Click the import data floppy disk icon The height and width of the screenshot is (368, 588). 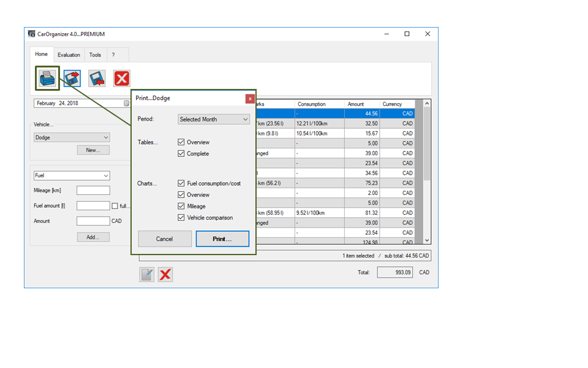(97, 78)
